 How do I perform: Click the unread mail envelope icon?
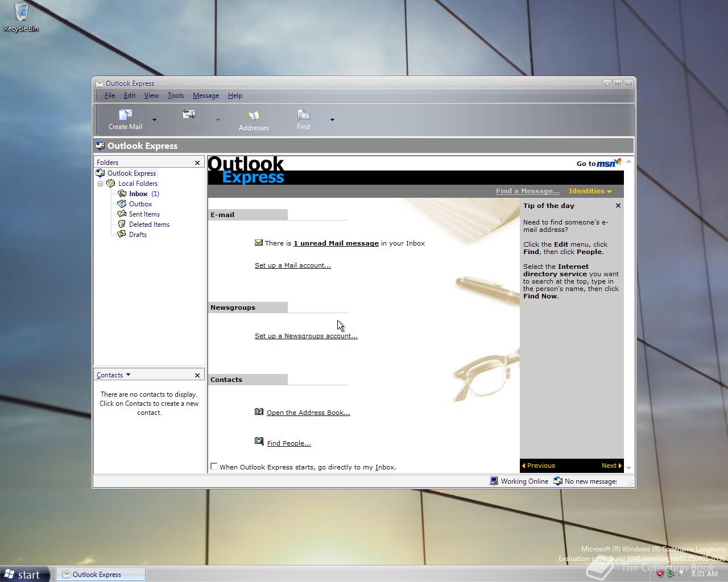pyautogui.click(x=259, y=243)
